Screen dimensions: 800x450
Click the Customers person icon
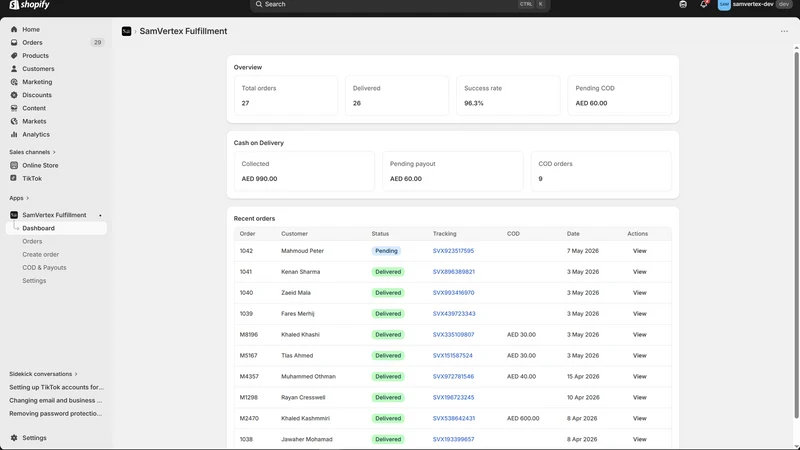click(14, 69)
